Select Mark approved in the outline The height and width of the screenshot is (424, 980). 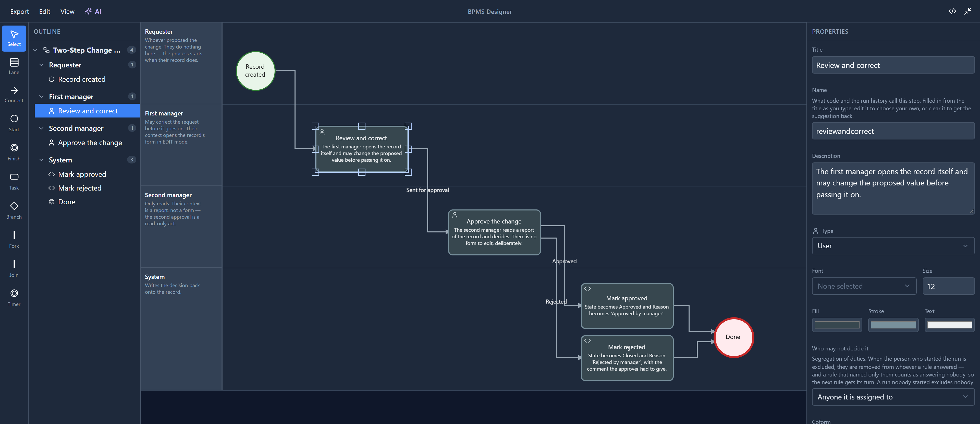point(88,174)
